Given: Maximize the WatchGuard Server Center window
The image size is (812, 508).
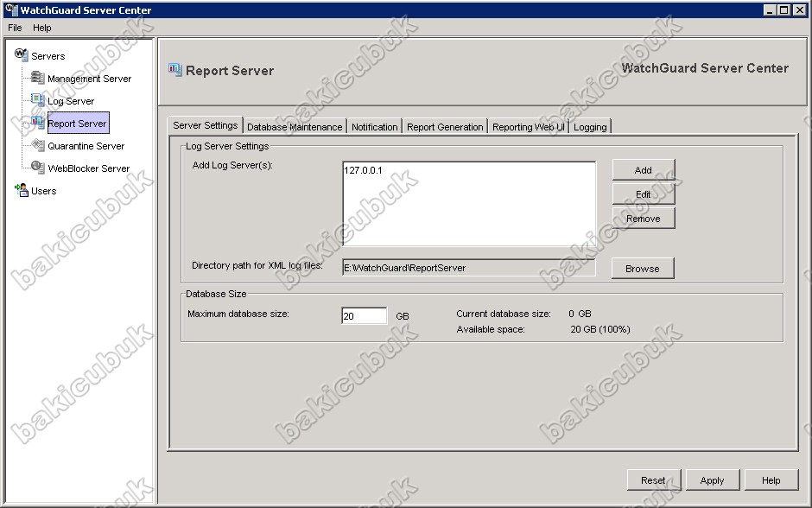Looking at the screenshot, I should (784, 10).
